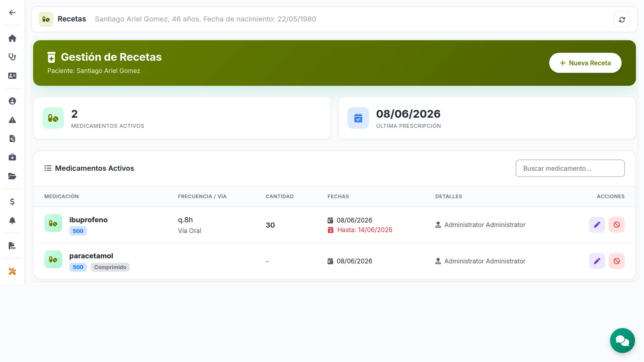The height and width of the screenshot is (362, 644).
Task: Click the Gestión de Recetas heading
Action: pos(111,57)
